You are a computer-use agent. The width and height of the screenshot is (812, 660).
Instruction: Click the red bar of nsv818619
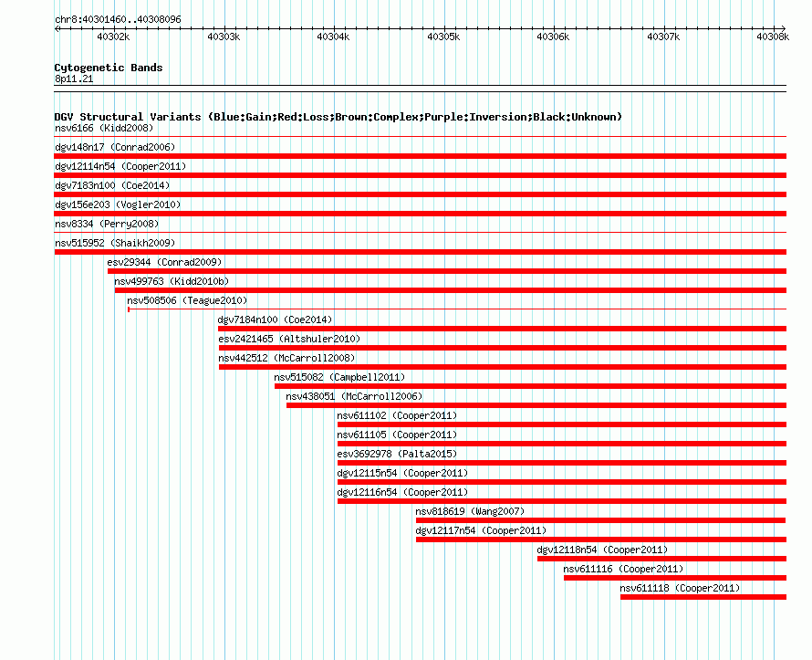coord(600,520)
